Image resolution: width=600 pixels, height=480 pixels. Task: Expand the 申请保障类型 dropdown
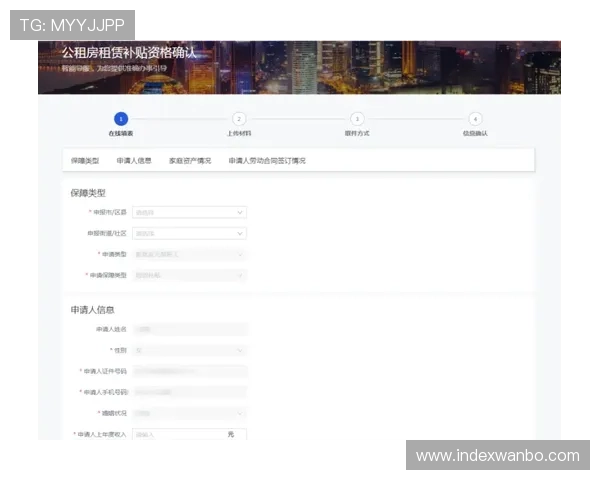coord(189,275)
